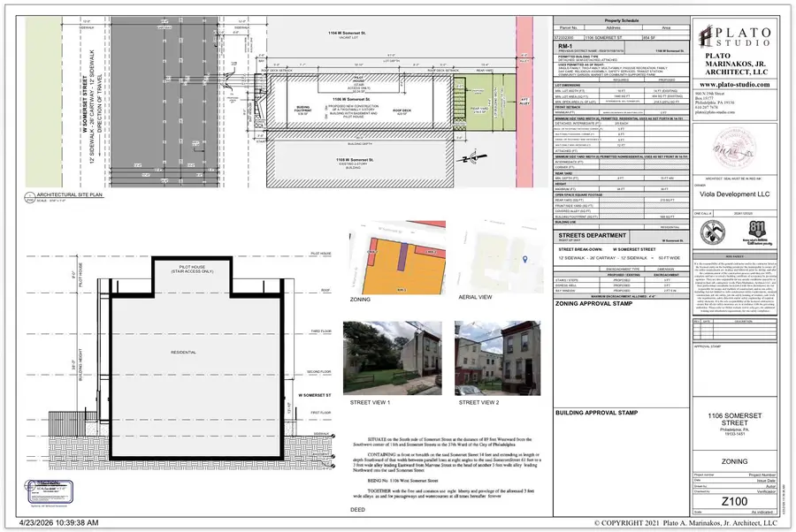Screen dimensions: 796x532
Task: Click the 'PLATO MARINAKOS, JR. ARCHITECT, LLC' firm name
Action: (x=735, y=64)
